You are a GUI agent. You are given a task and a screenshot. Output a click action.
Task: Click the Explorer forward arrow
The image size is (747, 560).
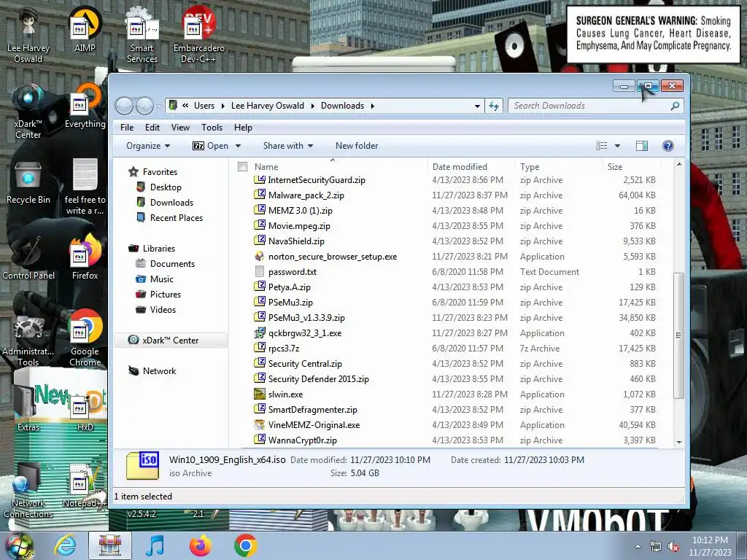[x=144, y=106]
